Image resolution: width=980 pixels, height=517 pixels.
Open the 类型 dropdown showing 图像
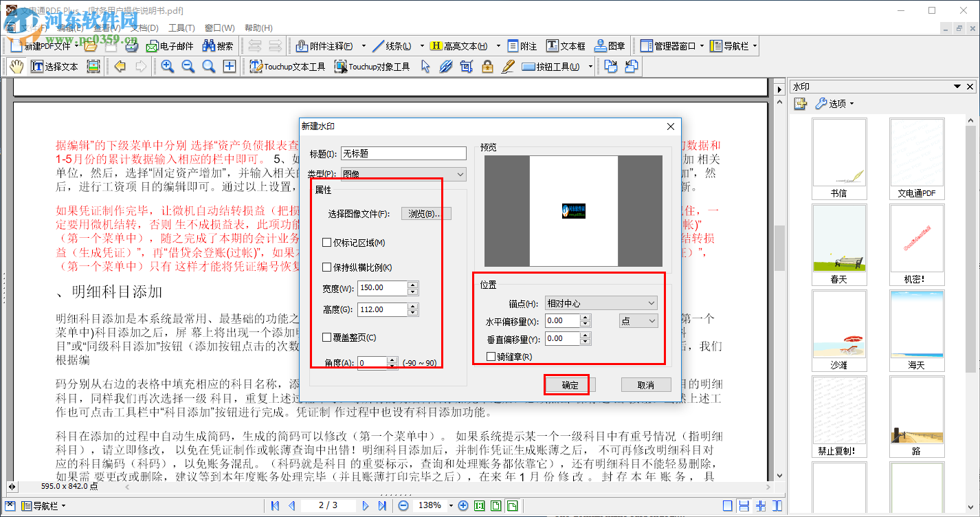[x=404, y=175]
